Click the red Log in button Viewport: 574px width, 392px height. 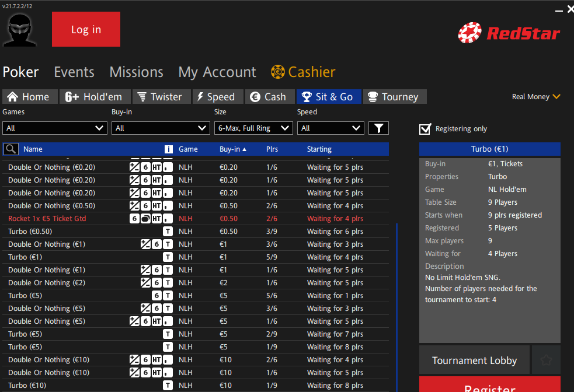[86, 29]
